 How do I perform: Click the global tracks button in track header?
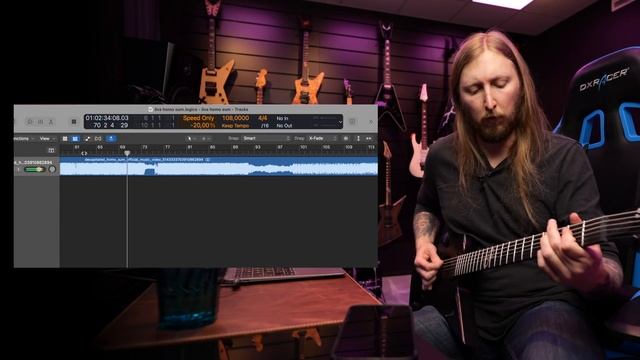click(x=51, y=150)
